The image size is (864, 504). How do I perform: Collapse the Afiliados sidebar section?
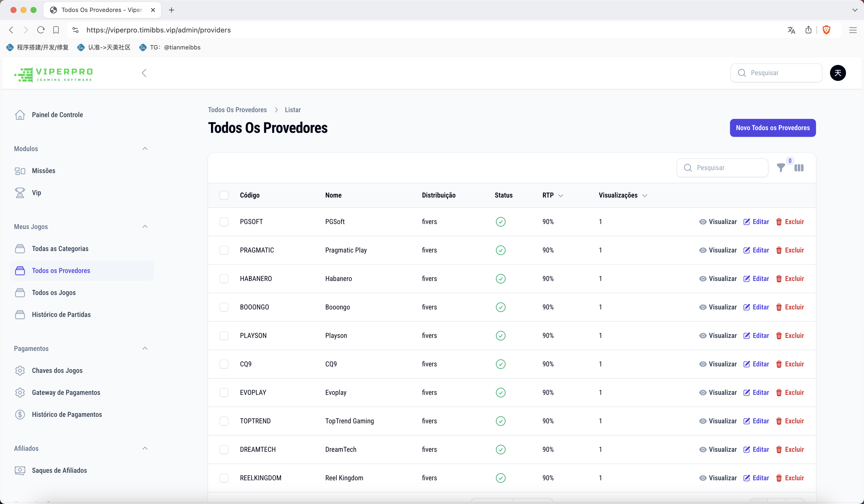145,449
